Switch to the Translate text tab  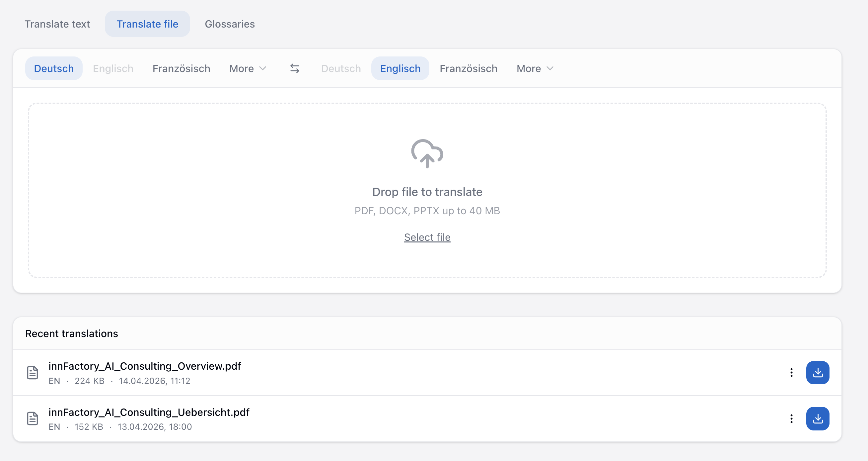tap(57, 24)
